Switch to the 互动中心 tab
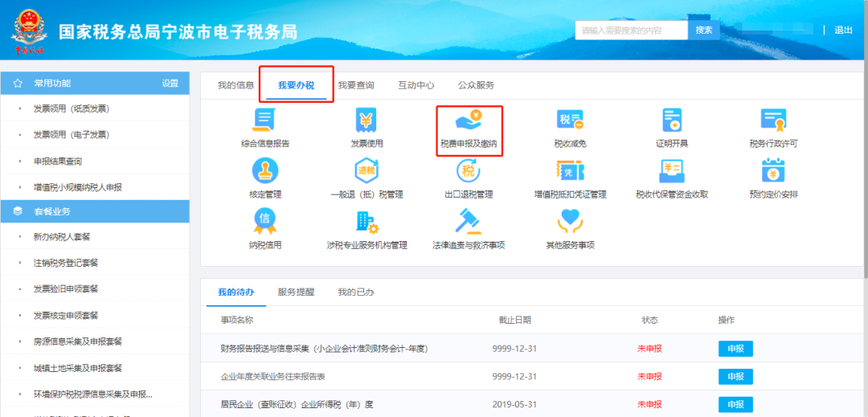This screenshot has height=417, width=868. (416, 85)
